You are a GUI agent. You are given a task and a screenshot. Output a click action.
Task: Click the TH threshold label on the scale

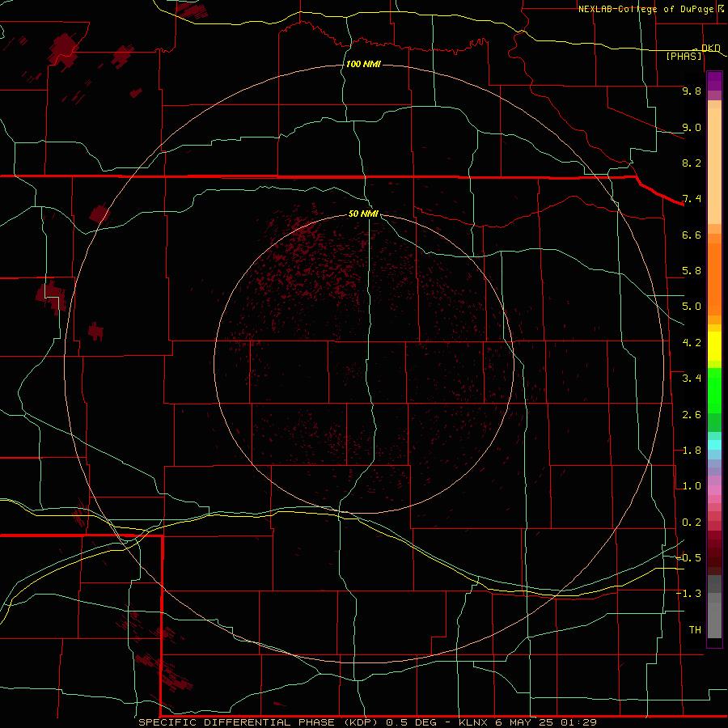[x=695, y=629]
